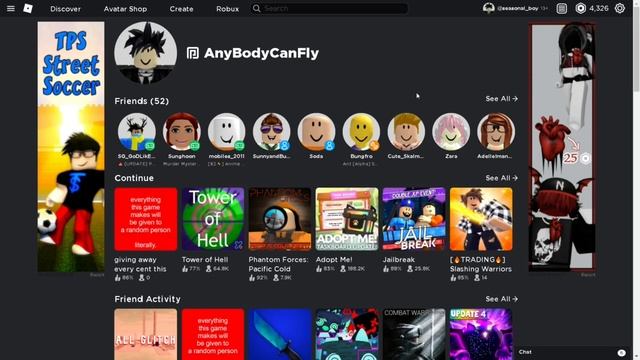640x360 pixels.
Task: Open the Tower of Hell game thumbnail
Action: coord(213,219)
